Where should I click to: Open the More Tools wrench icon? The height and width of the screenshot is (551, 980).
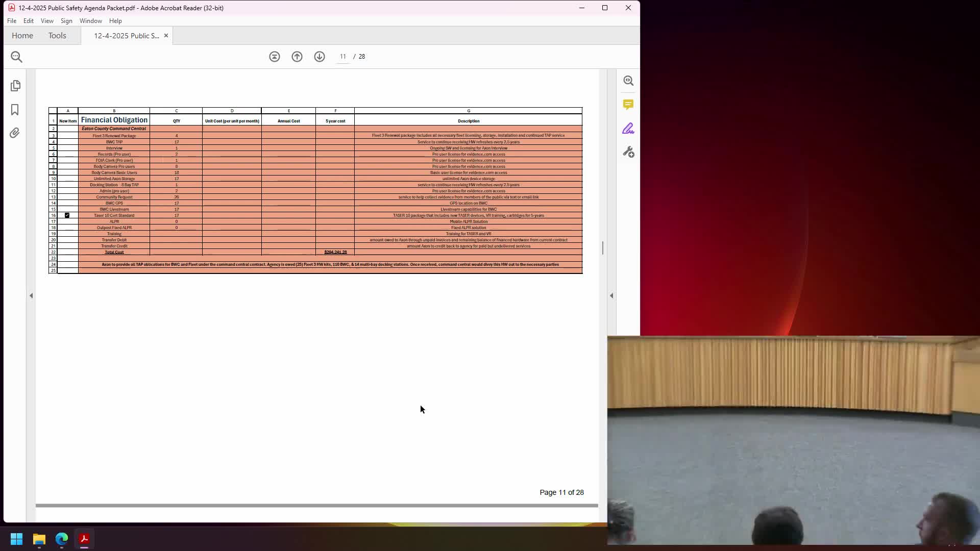[628, 152]
